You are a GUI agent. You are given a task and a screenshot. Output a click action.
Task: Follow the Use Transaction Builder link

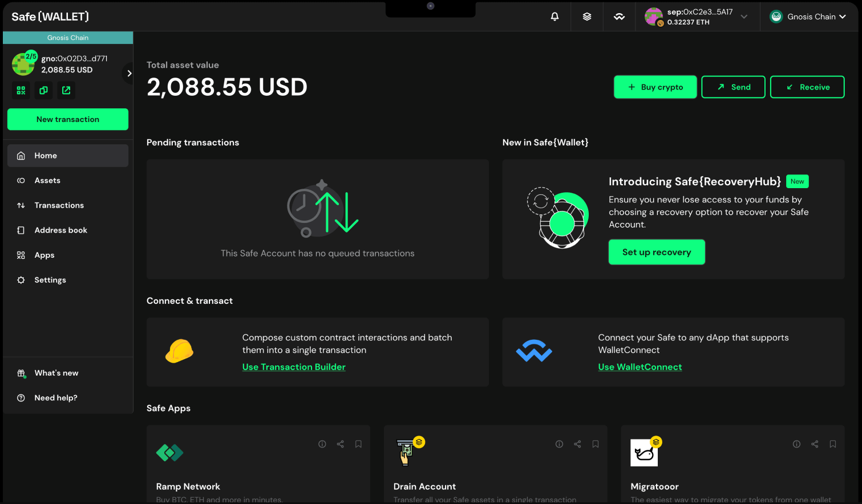(294, 367)
